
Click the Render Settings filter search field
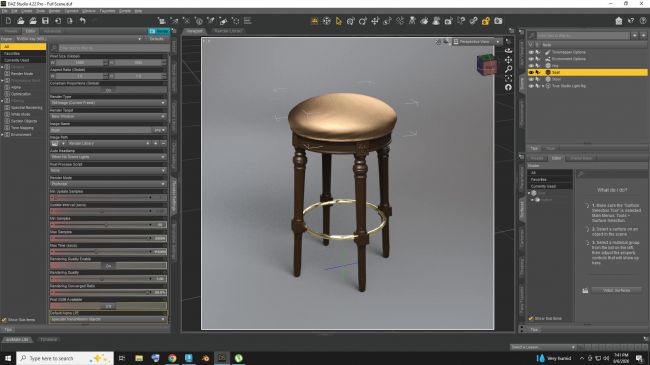(x=113, y=48)
